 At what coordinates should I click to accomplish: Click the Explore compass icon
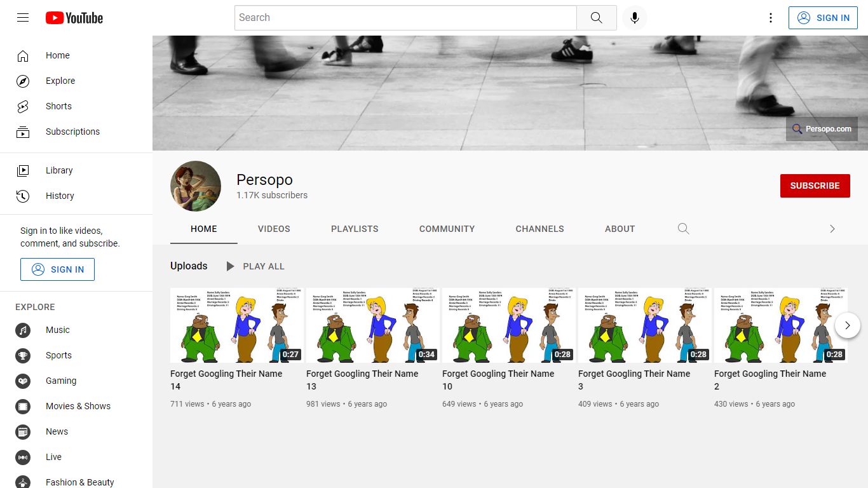23,81
